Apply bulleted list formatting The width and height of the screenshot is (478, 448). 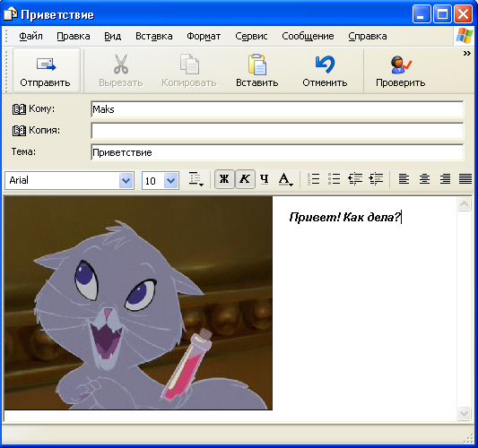334,179
